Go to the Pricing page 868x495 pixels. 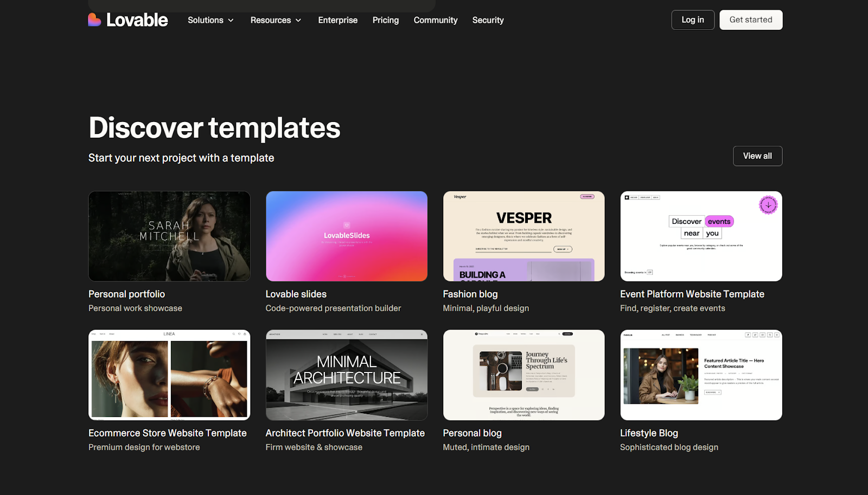(385, 20)
